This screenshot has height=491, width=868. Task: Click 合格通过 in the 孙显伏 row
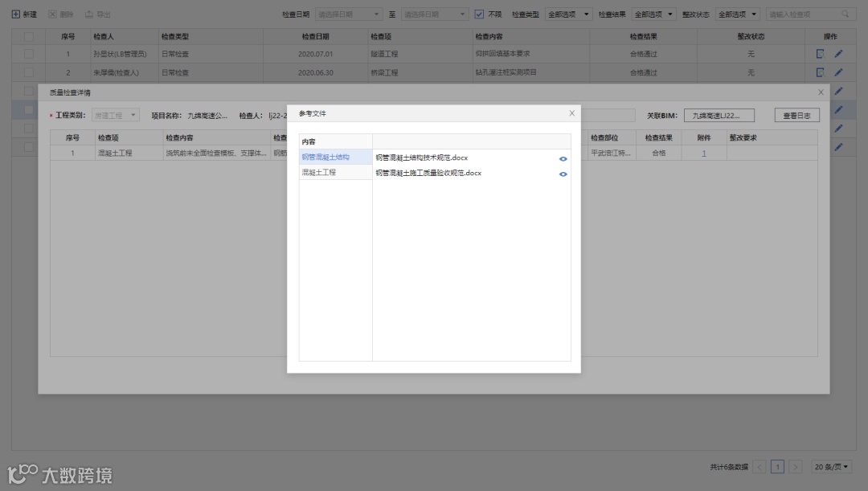tap(643, 55)
